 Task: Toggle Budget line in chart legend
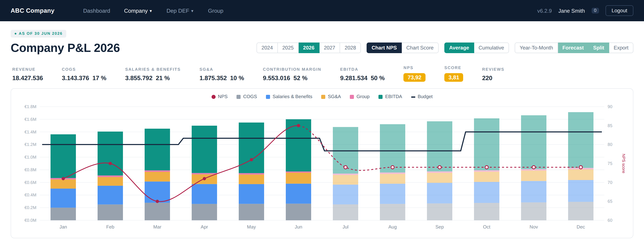point(422,97)
